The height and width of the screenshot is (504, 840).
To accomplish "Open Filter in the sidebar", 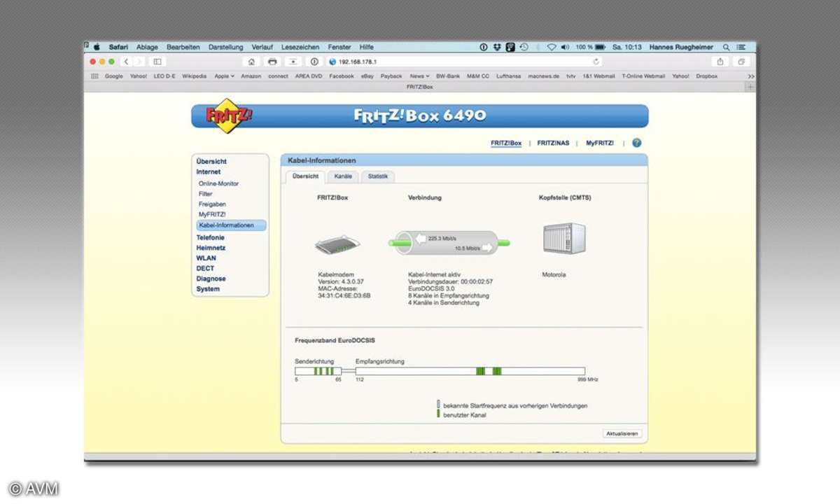I will tap(205, 194).
